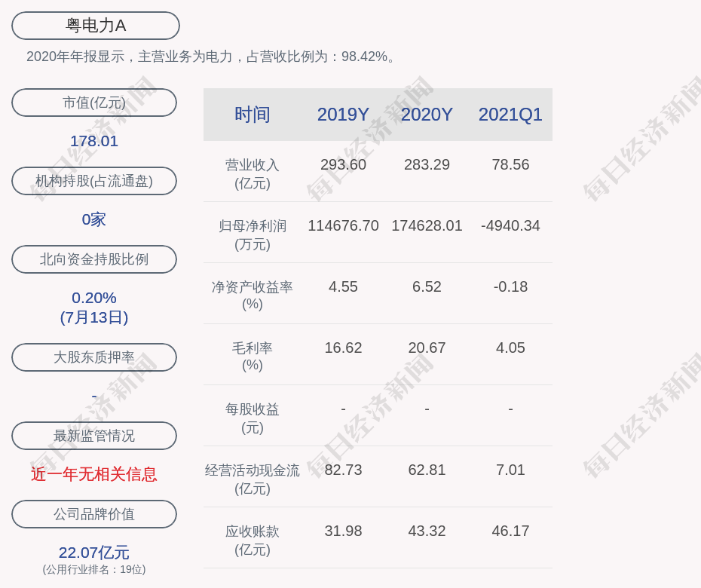Click the 时间 column header
Screen dimensions: 701x588
(x=253, y=115)
